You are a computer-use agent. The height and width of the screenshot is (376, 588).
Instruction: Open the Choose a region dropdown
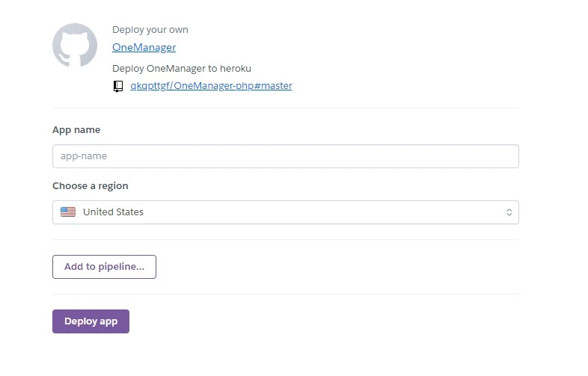click(x=285, y=212)
